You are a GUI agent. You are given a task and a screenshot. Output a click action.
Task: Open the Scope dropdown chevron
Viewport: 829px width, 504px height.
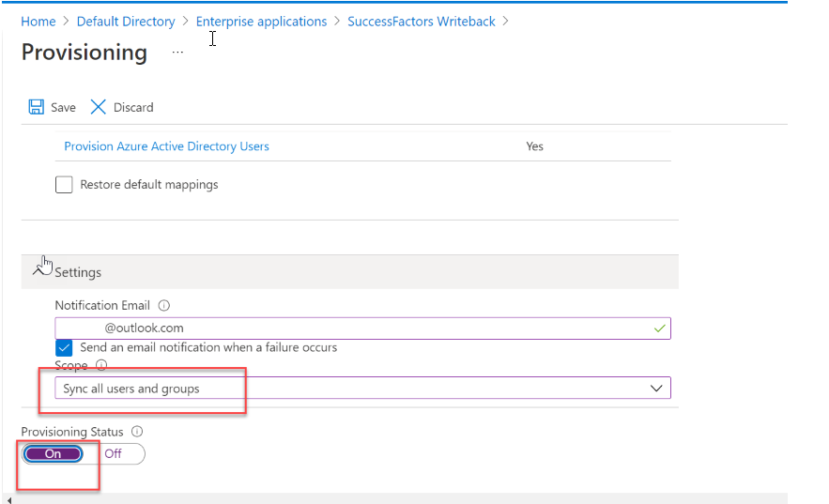[x=656, y=389]
